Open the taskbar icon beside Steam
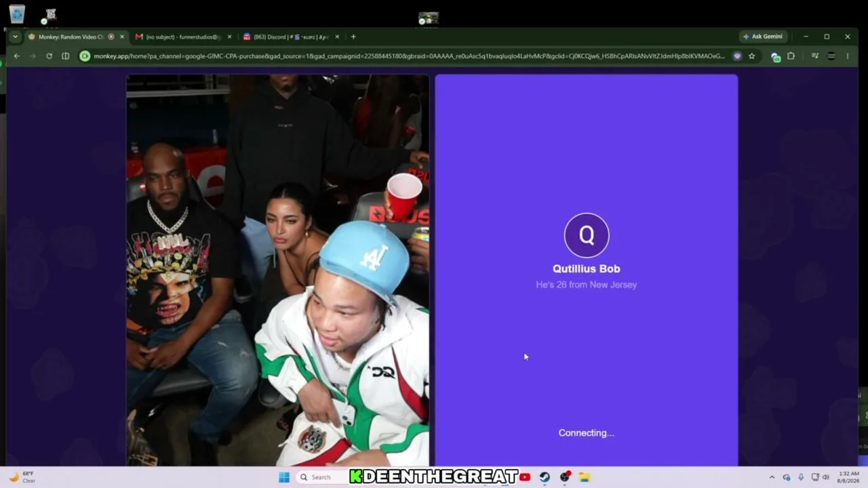868x488 pixels. (x=565, y=477)
